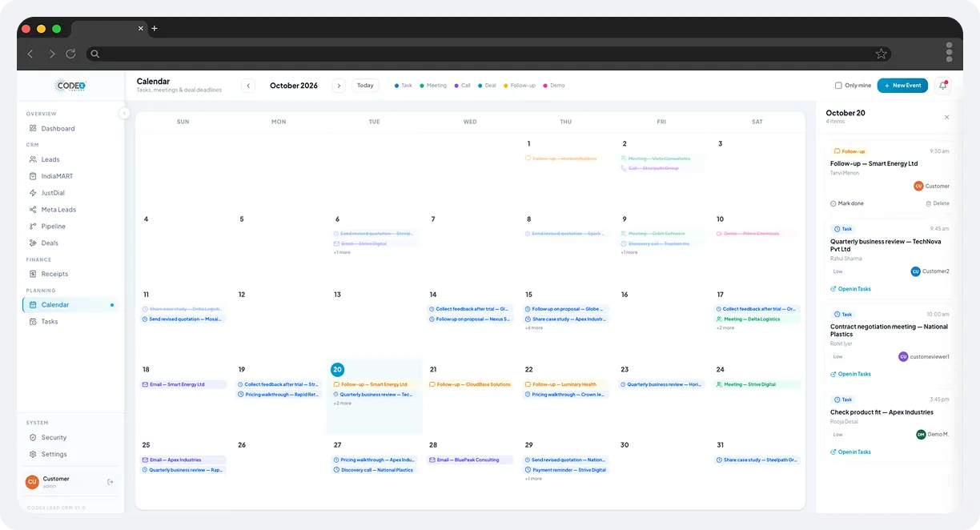980x530 pixels.
Task: Click the trash icon next to Delete
Action: click(928, 203)
